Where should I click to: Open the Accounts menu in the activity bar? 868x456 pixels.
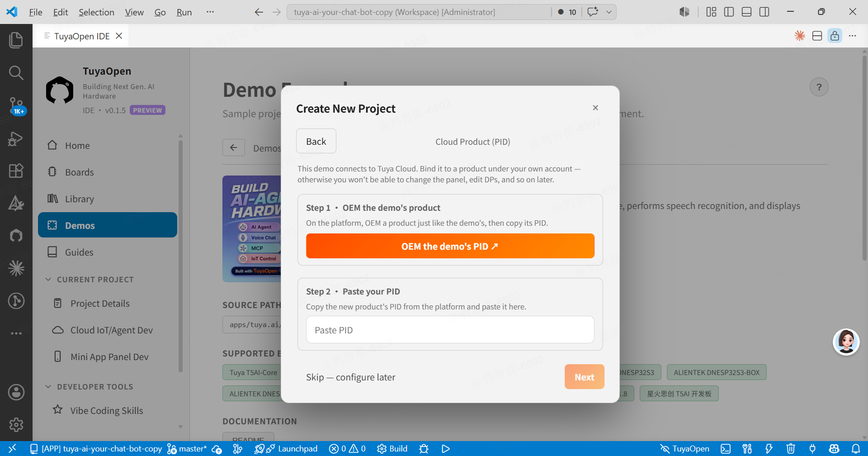(16, 392)
